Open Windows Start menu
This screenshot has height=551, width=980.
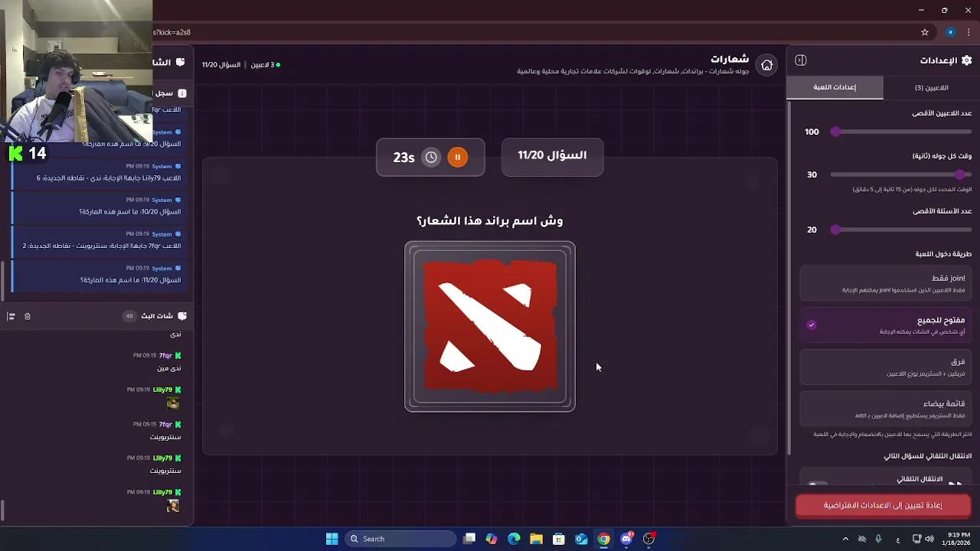click(332, 539)
